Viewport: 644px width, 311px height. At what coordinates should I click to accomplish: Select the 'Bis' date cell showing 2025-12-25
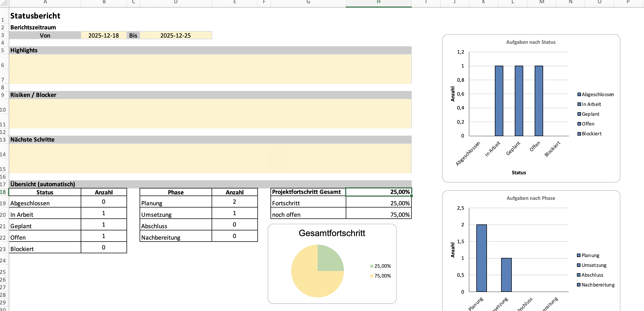176,35
